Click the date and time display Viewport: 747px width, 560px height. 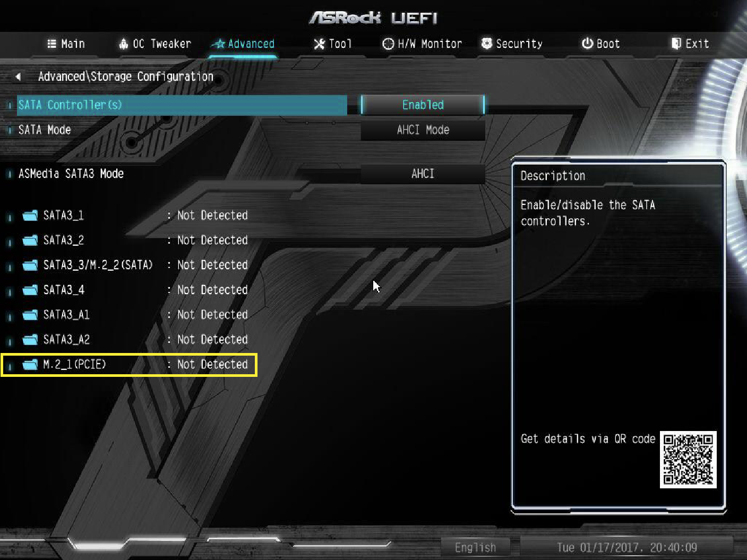(626, 547)
